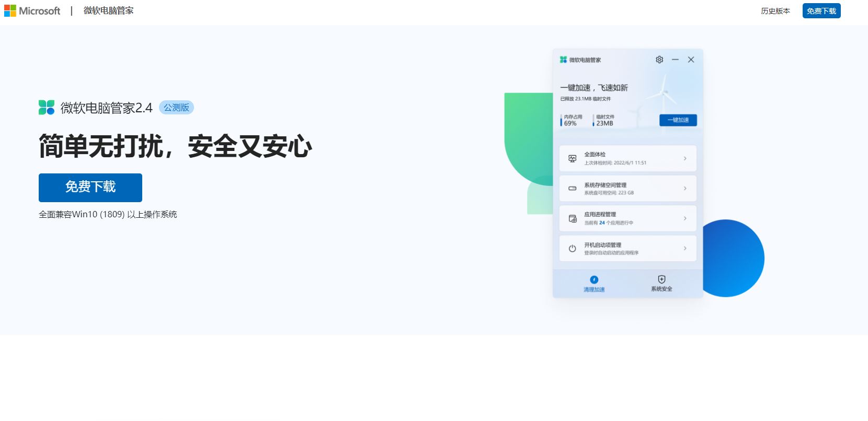This screenshot has height=421, width=868.
Task: Click the shield icon above 系统安全
Action: [661, 279]
